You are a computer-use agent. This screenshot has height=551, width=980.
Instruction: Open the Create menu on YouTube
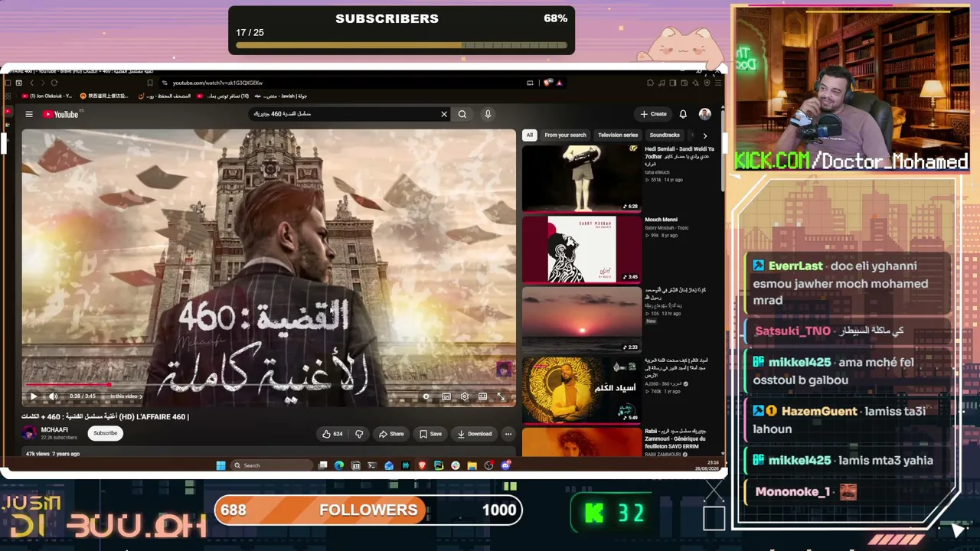pyautogui.click(x=653, y=114)
